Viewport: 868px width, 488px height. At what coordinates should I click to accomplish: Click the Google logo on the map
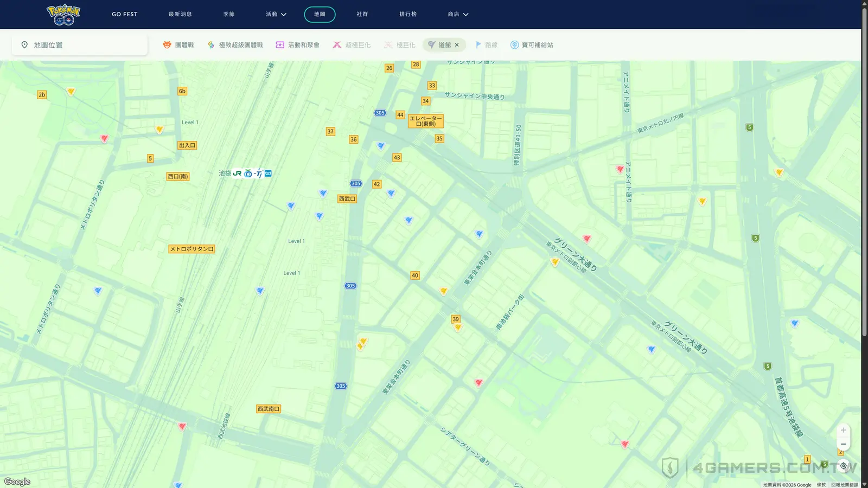click(17, 481)
